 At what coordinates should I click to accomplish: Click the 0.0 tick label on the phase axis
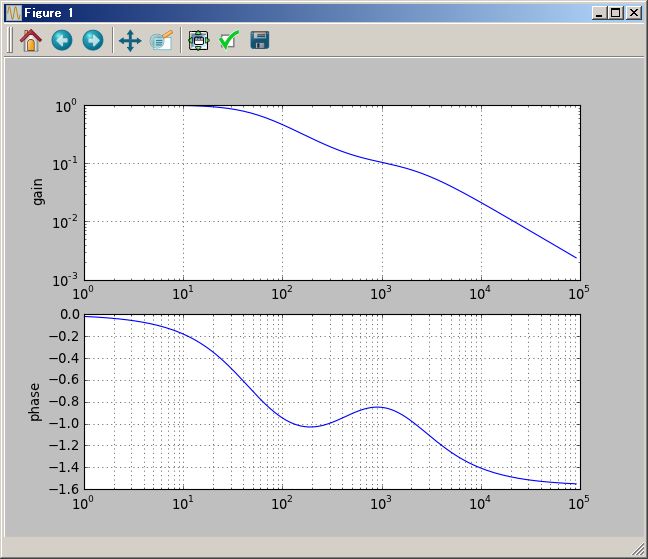coord(70,314)
